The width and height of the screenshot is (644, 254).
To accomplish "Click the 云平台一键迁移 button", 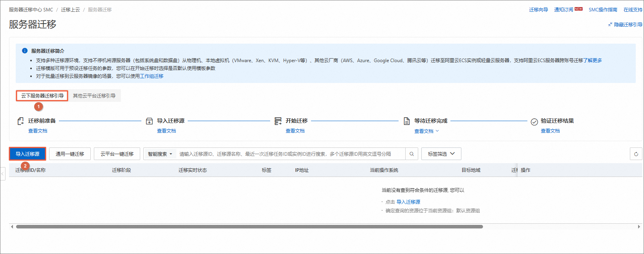I will [x=117, y=154].
